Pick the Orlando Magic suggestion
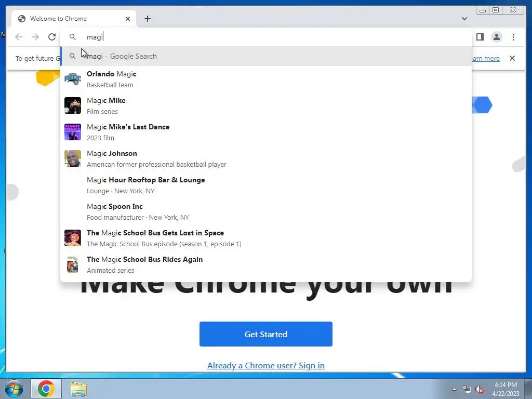Viewport: 532px width, 399px height. pyautogui.click(x=266, y=79)
